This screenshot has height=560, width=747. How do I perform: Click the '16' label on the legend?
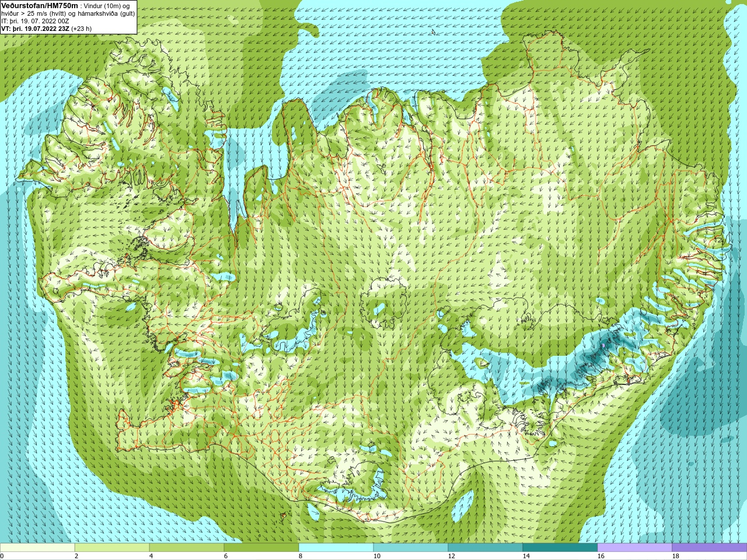tap(601, 556)
